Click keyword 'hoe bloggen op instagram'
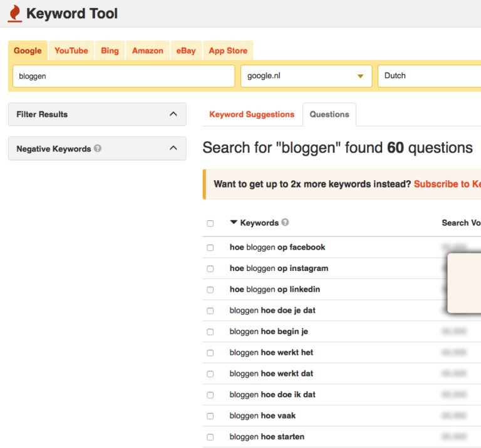The width and height of the screenshot is (481, 448). [279, 268]
